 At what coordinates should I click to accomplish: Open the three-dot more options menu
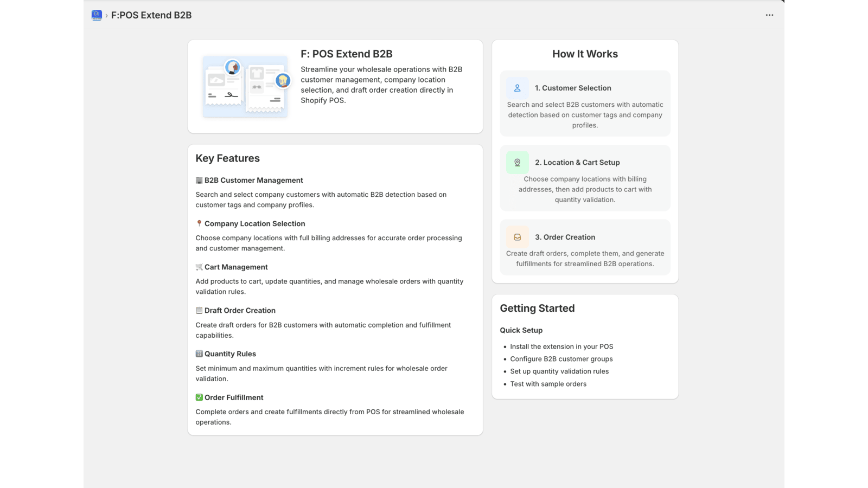(769, 15)
